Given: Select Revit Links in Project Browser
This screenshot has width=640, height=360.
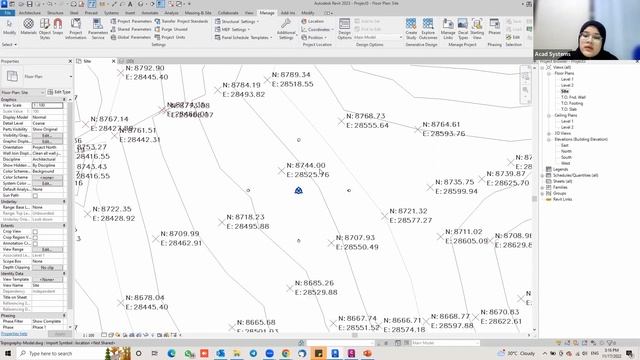Looking at the screenshot, I should (x=562, y=199).
